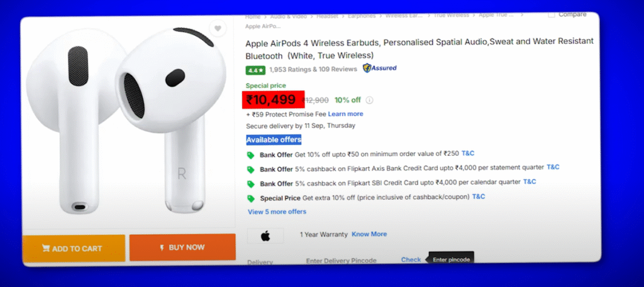Click the price info icon beside 10% off
Viewport: 644px width, 287px height.
pyautogui.click(x=369, y=100)
